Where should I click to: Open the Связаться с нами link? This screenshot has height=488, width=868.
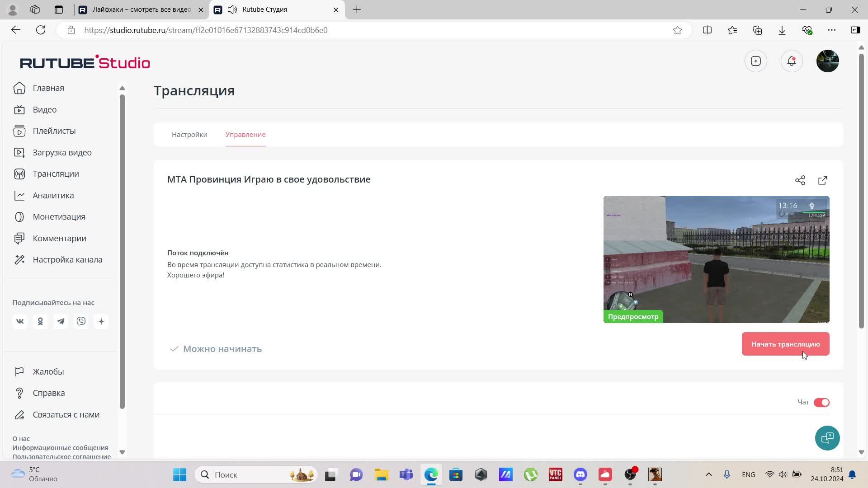[x=66, y=414]
